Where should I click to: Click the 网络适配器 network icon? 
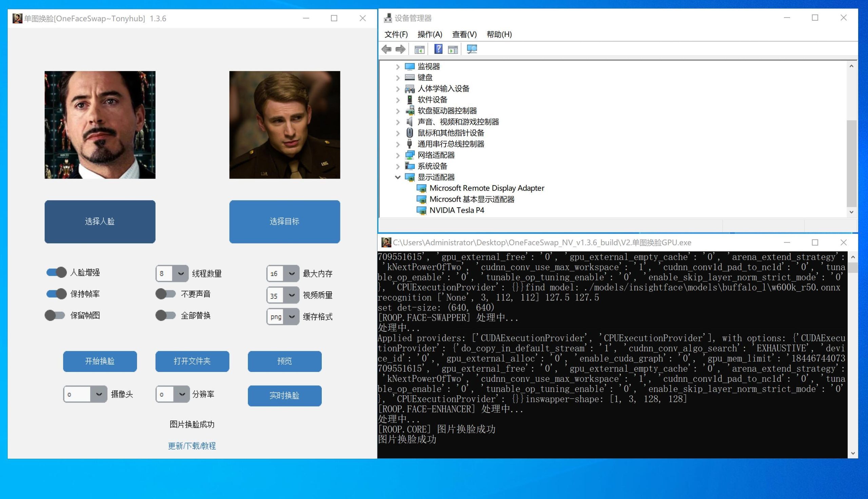click(x=410, y=155)
